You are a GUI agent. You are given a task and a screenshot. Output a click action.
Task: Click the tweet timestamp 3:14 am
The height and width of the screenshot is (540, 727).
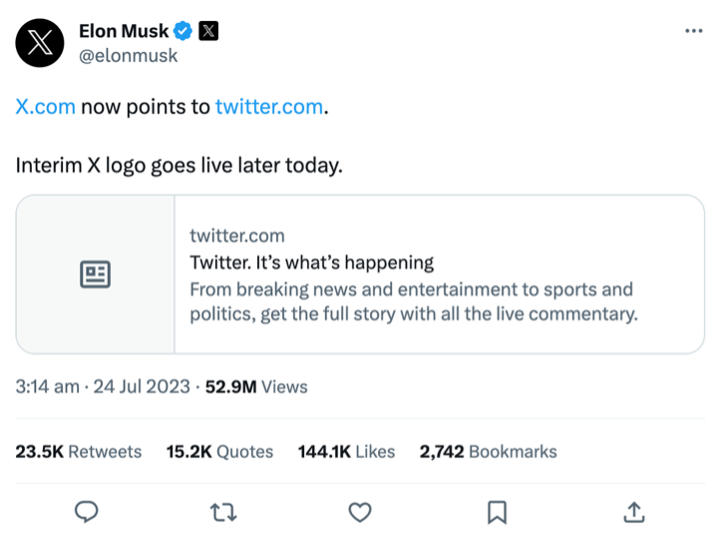pyautogui.click(x=47, y=386)
